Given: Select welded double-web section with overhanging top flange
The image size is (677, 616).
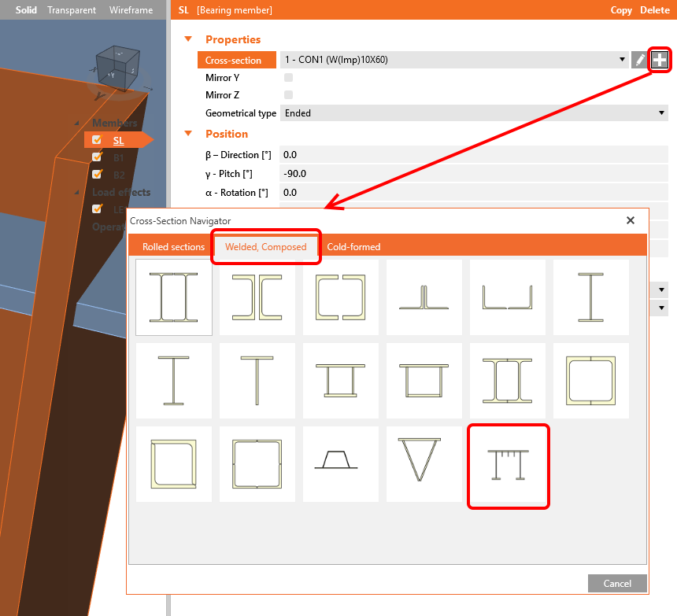Looking at the screenshot, I should [341, 381].
